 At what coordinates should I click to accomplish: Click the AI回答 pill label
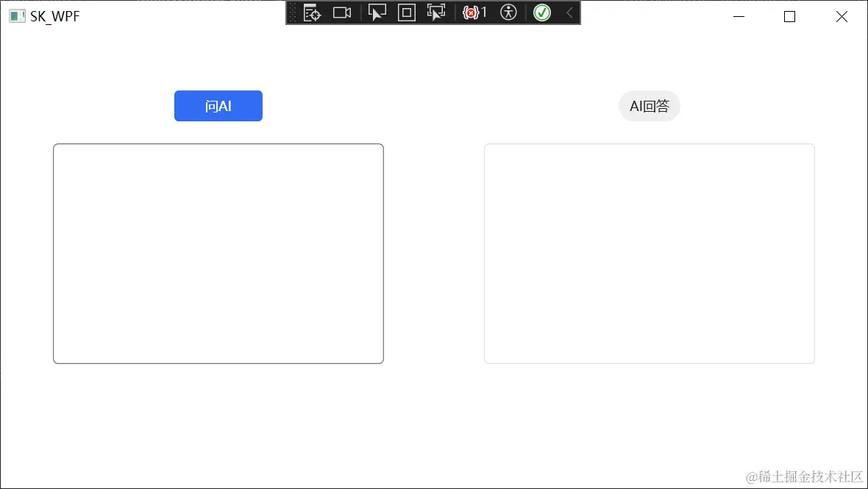tap(650, 106)
